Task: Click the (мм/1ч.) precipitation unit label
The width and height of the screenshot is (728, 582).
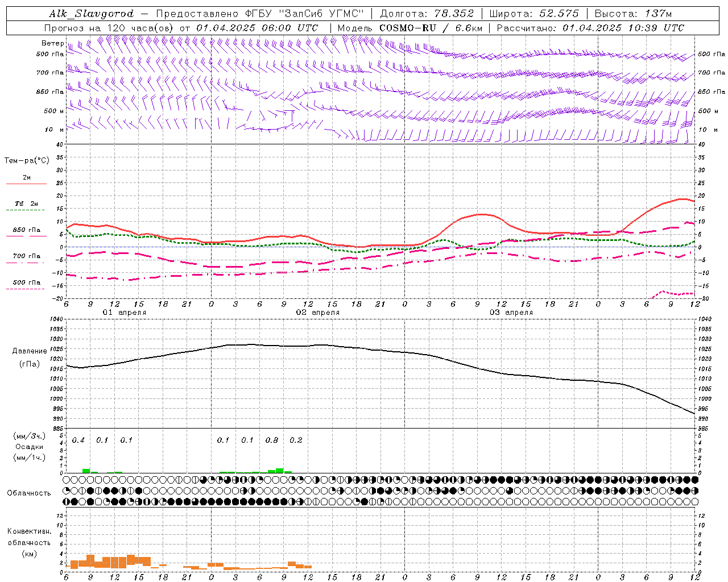Action: point(30,458)
